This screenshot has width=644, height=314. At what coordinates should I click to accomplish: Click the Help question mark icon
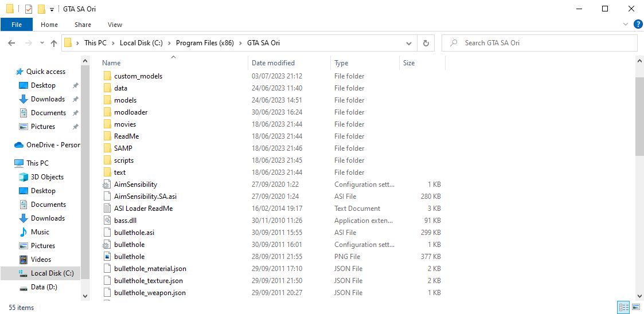point(638,24)
